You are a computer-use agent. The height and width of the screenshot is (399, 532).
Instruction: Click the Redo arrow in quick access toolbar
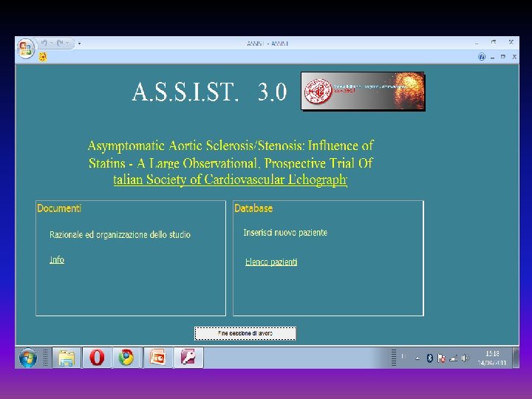61,43
